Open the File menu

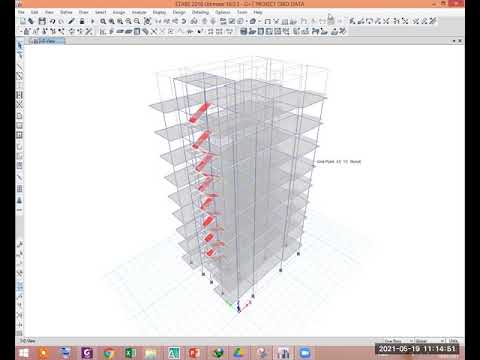tap(21, 12)
